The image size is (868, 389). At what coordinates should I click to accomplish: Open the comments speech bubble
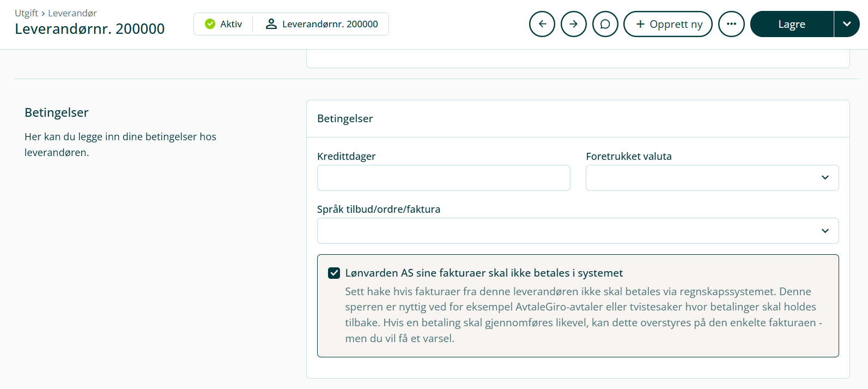pyautogui.click(x=605, y=24)
